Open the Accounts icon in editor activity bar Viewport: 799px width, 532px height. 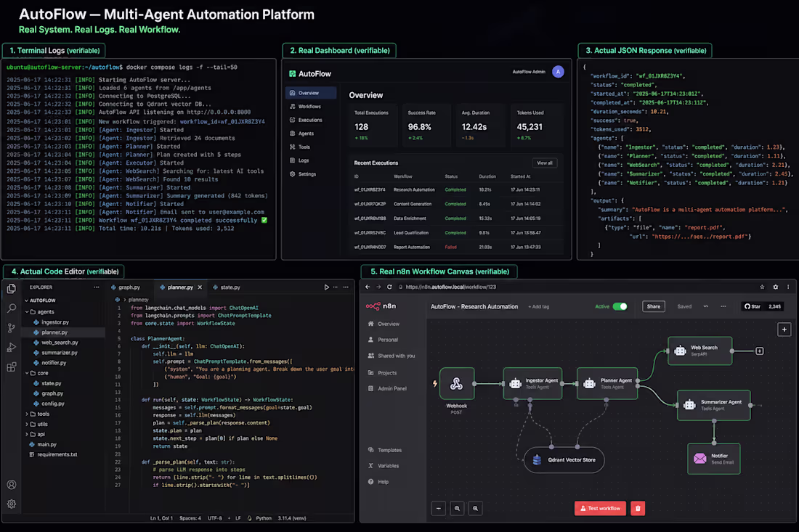(11, 485)
